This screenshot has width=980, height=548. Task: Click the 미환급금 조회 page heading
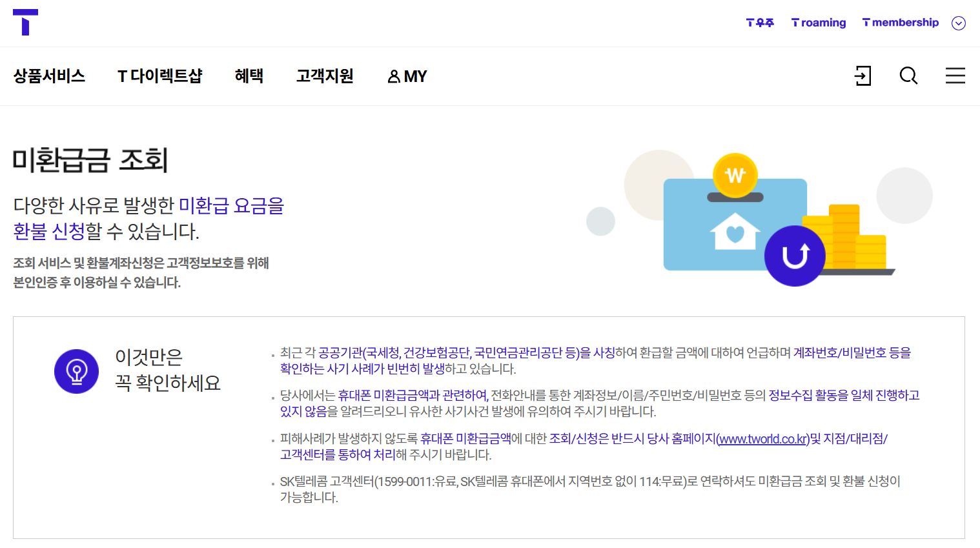[x=90, y=160]
